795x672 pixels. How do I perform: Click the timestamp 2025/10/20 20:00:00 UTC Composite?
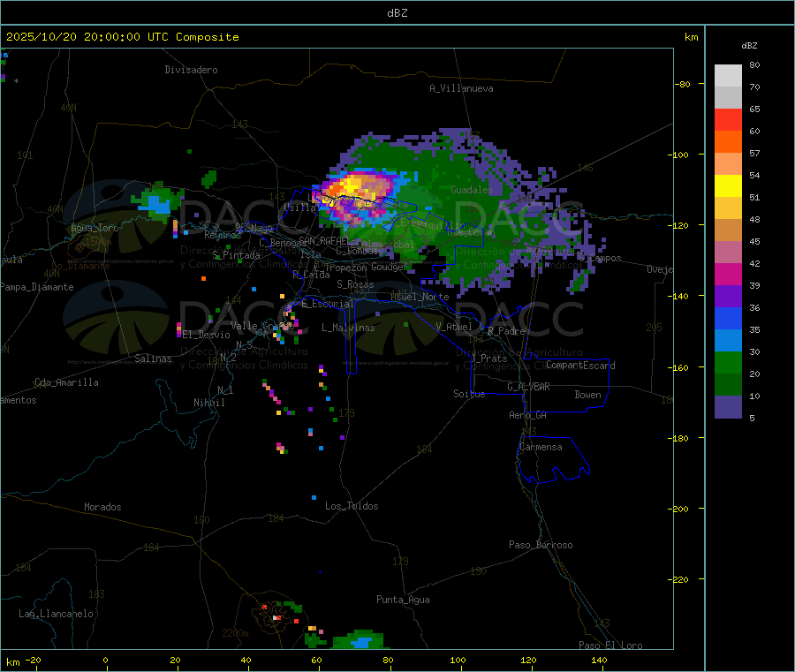click(x=122, y=37)
